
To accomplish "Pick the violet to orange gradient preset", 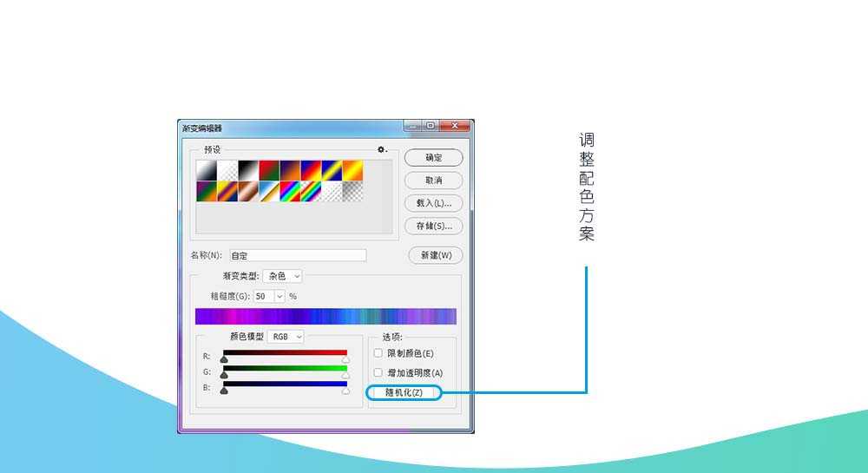I will tap(289, 170).
